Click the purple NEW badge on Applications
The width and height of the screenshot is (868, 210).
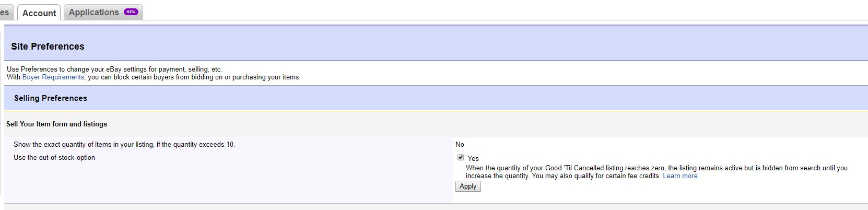[x=131, y=12]
